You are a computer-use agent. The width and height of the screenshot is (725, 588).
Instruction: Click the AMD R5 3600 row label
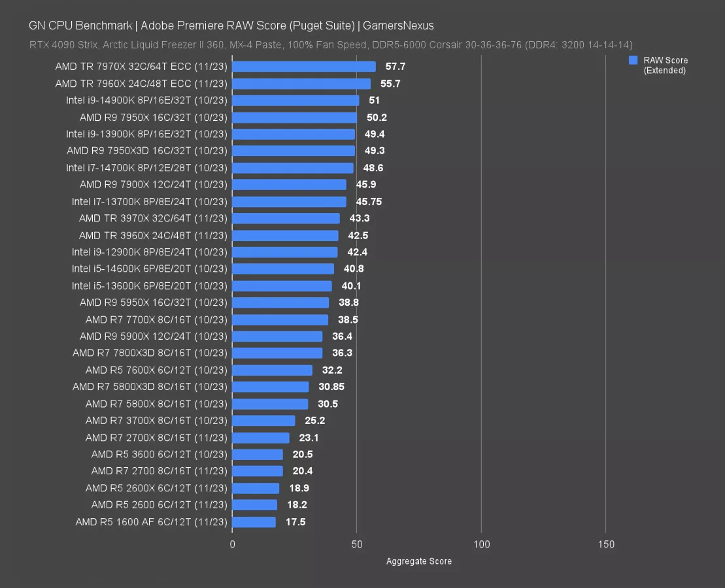159,454
